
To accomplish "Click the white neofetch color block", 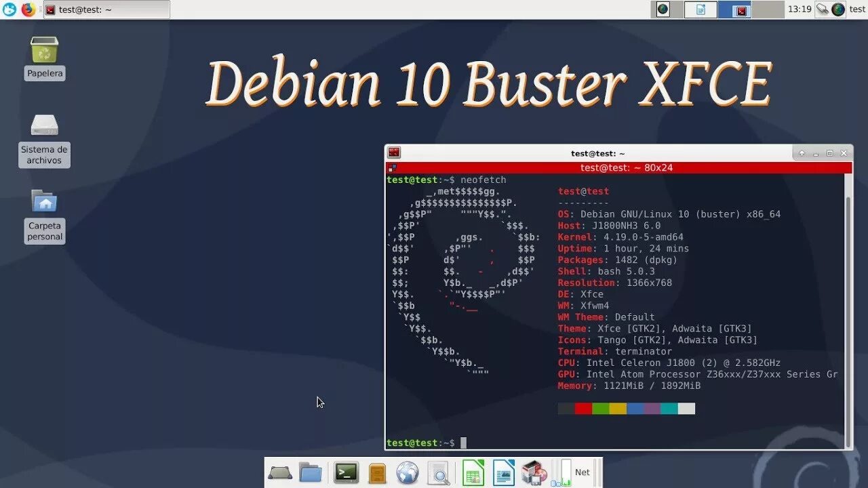I will point(686,409).
